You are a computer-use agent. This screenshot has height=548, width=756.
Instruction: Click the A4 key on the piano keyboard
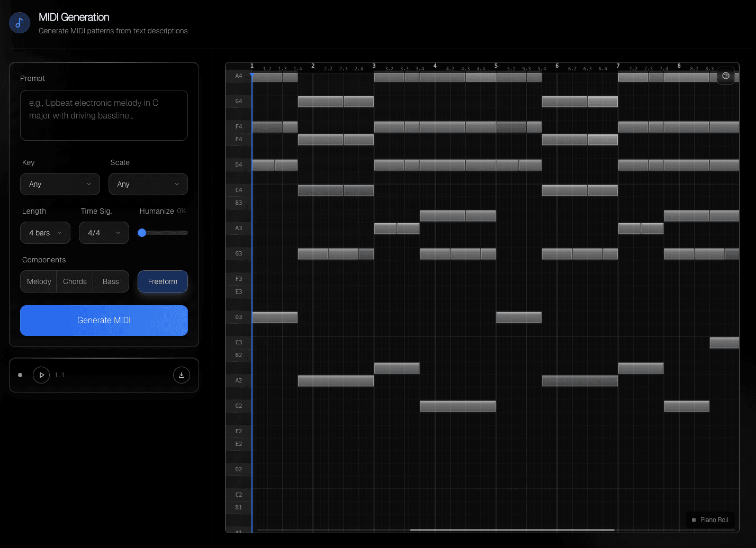pos(238,76)
